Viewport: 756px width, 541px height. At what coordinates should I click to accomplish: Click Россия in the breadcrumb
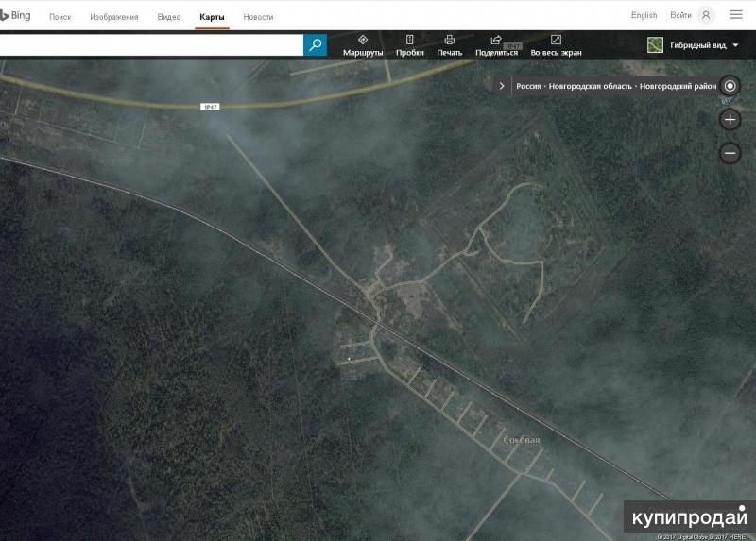(528, 86)
